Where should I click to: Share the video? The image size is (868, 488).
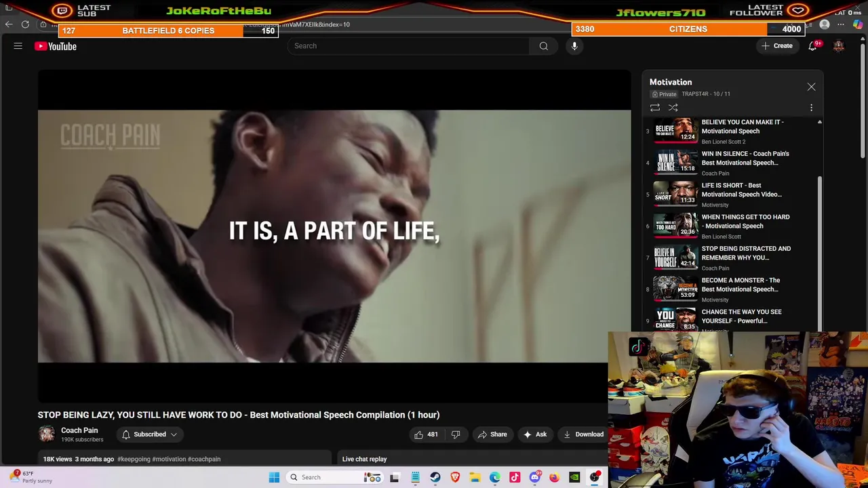tap(492, 434)
